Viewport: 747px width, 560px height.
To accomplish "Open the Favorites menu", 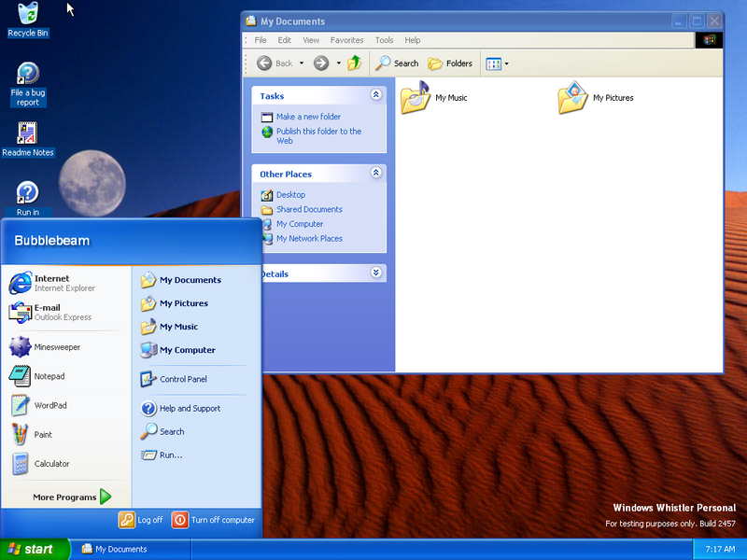I will (x=346, y=40).
